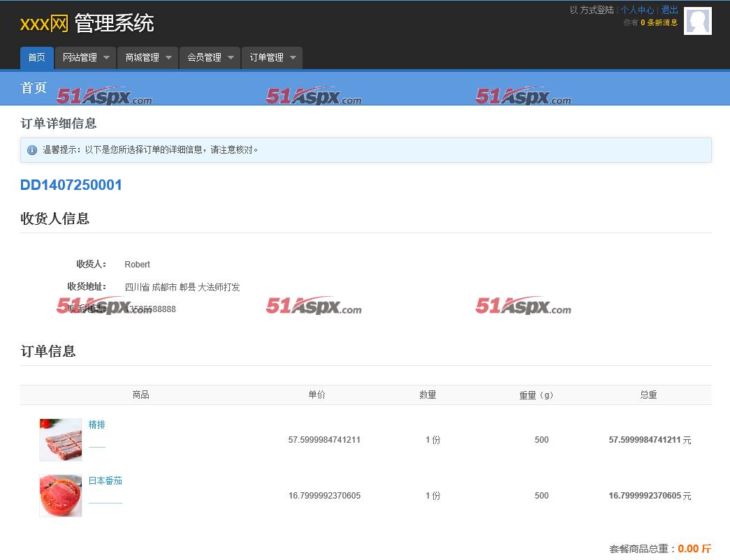This screenshot has height=560, width=730.
Task: View the 0 条新消息 notifications link
Action: 659,22
